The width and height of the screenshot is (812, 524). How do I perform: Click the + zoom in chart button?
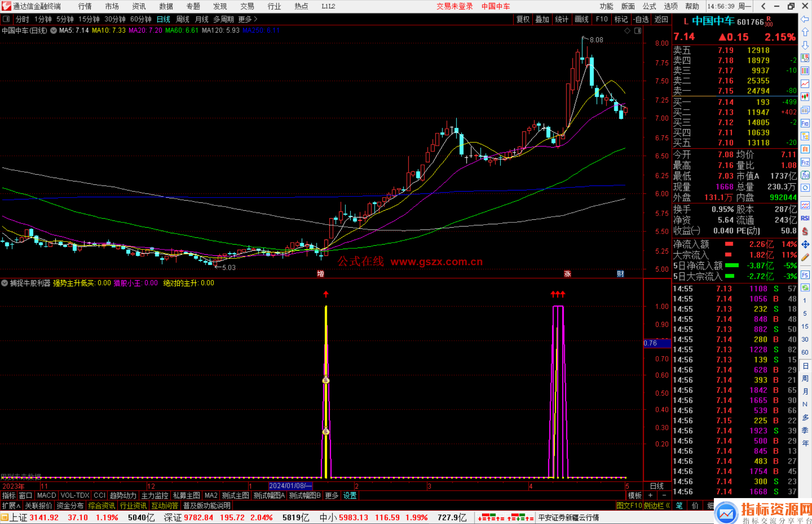650,495
